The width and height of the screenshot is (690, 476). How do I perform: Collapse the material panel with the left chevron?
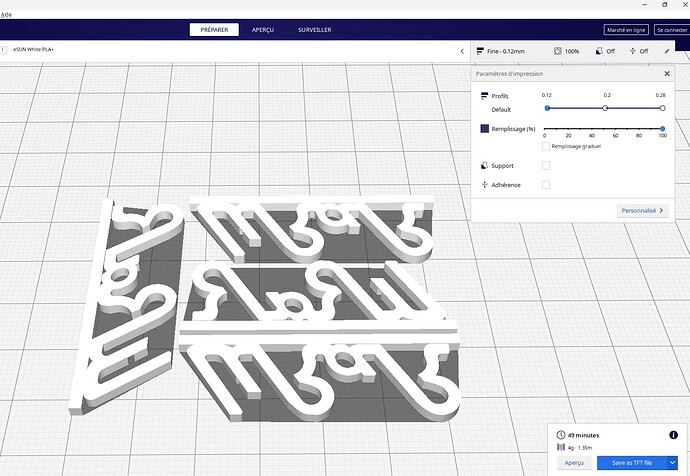pos(462,51)
